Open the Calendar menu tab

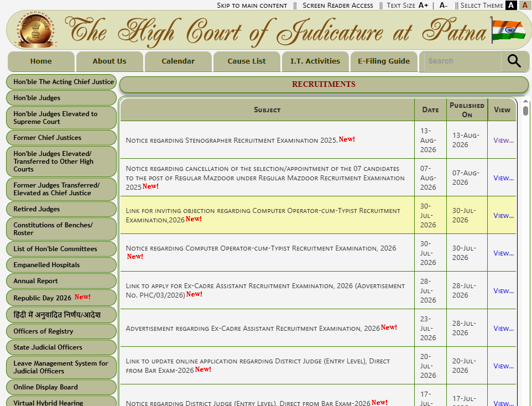[x=178, y=61]
